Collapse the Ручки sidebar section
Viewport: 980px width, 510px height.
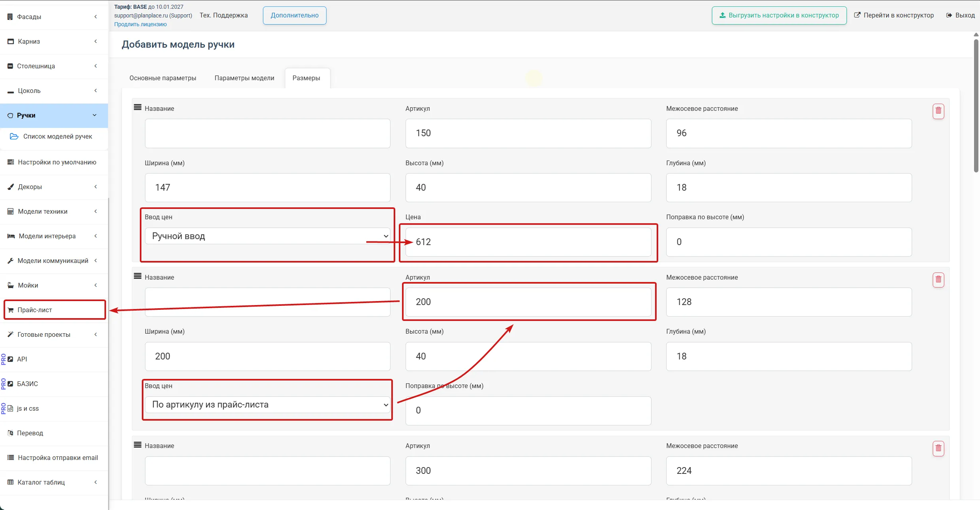tap(54, 115)
